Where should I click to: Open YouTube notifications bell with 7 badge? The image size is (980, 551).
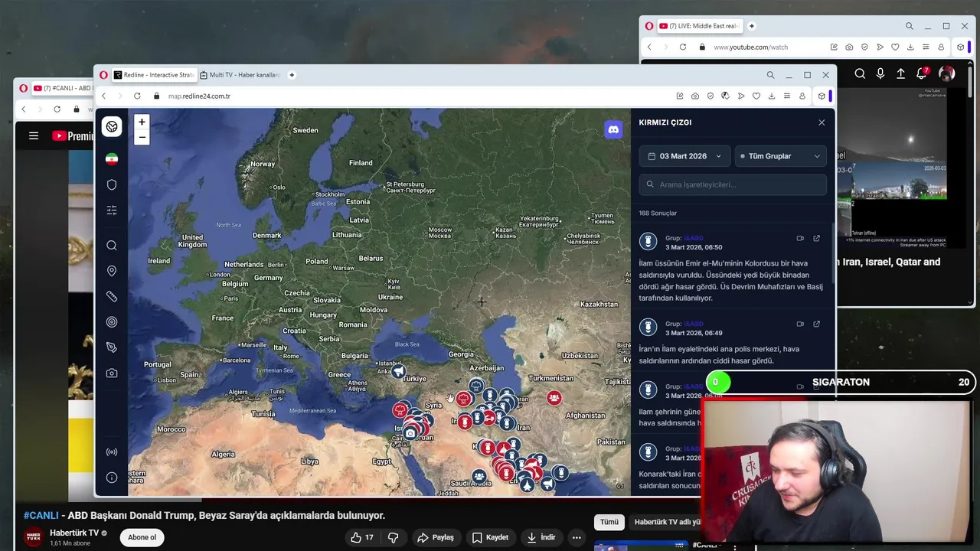click(x=923, y=73)
